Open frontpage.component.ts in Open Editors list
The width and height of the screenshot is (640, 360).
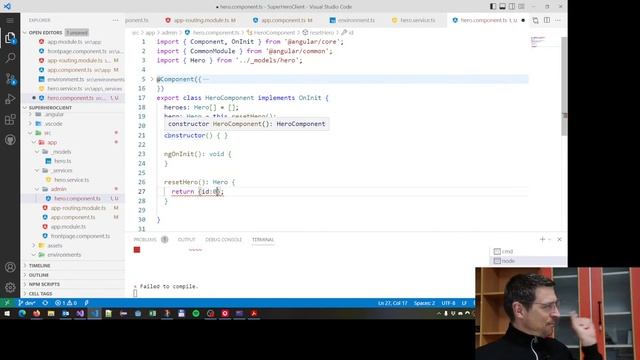[x=77, y=51]
